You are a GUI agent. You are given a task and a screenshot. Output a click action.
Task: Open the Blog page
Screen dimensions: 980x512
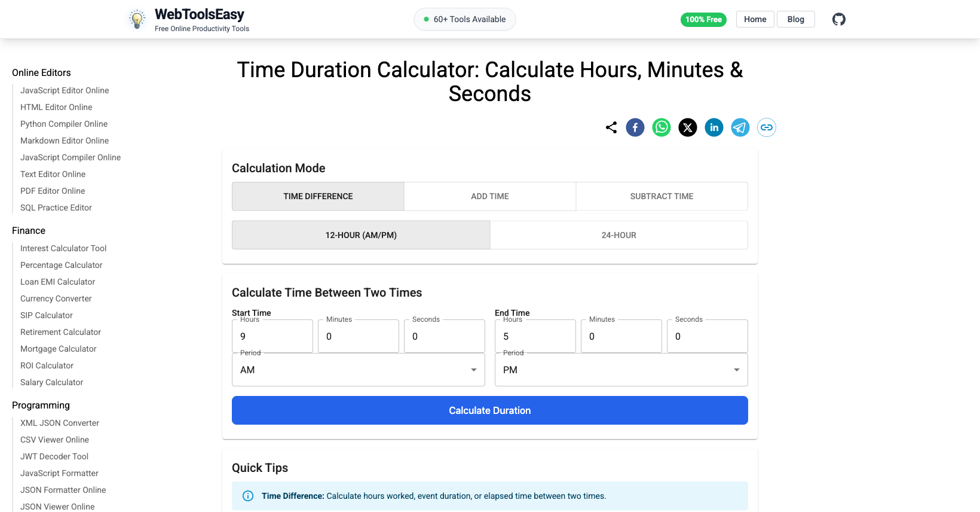pos(795,19)
